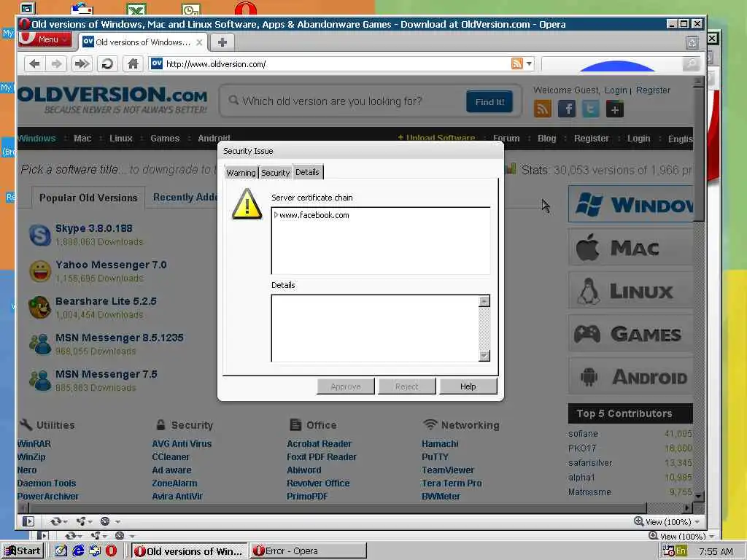Open the MSN Messenger 7.5 link
The height and width of the screenshot is (560, 747).
[x=106, y=374]
